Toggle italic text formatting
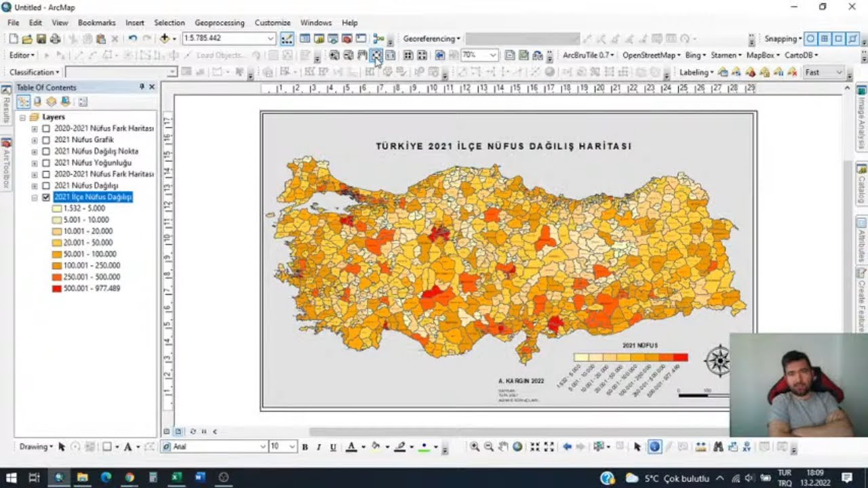The width and height of the screenshot is (868, 488). (x=319, y=447)
